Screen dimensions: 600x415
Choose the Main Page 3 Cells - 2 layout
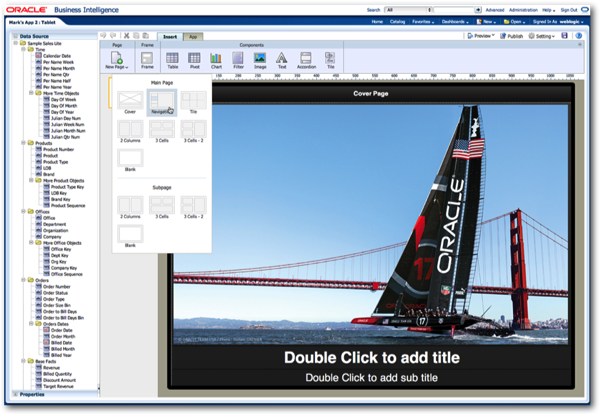[193, 131]
